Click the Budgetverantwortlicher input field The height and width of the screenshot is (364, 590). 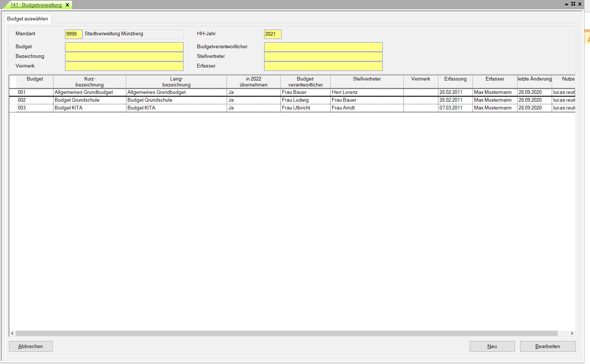click(323, 47)
